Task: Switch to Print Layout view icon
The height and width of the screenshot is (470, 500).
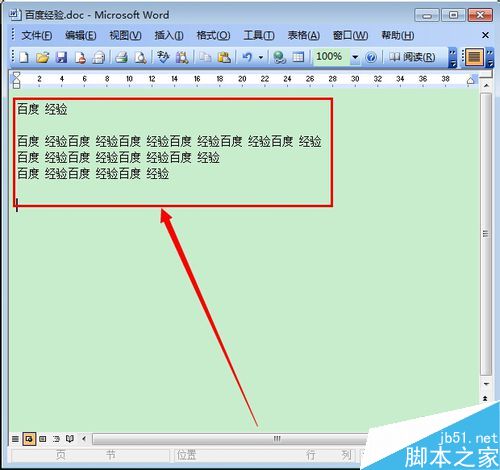Action: point(43,439)
